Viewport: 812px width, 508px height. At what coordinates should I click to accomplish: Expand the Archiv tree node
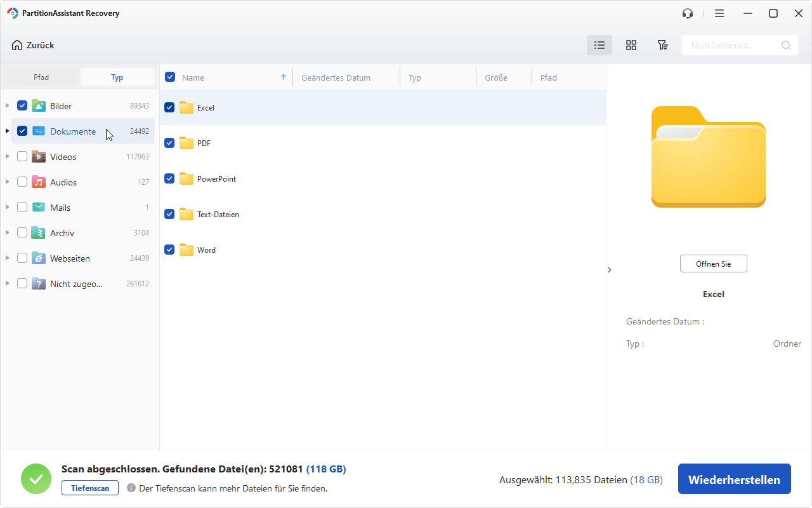[8, 233]
